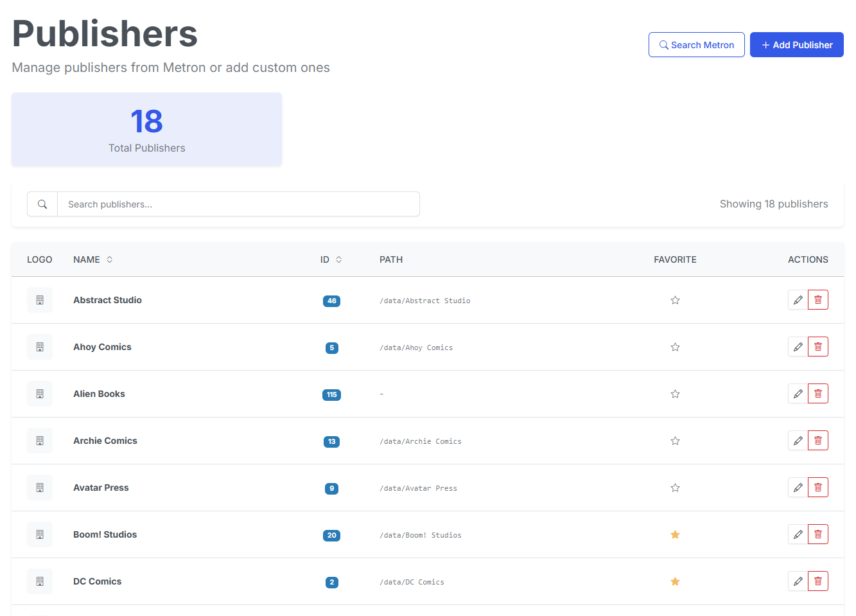Open edit for Avatar Press
Image resolution: width=856 pixels, height=616 pixels.
(798, 488)
